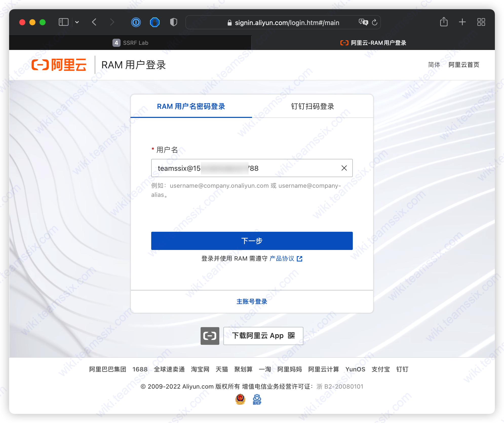The width and height of the screenshot is (504, 423).
Task: Open the privacy shield report icon
Action: [x=173, y=22]
